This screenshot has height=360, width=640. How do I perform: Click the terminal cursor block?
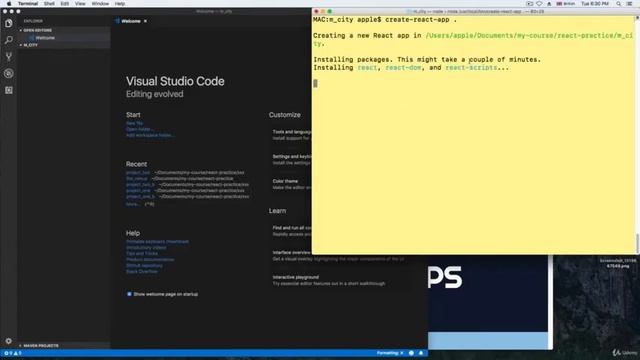click(315, 83)
